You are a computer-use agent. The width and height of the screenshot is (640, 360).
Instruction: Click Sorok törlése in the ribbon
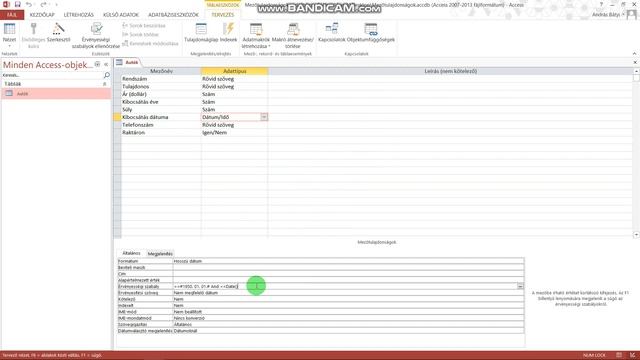coord(140,34)
